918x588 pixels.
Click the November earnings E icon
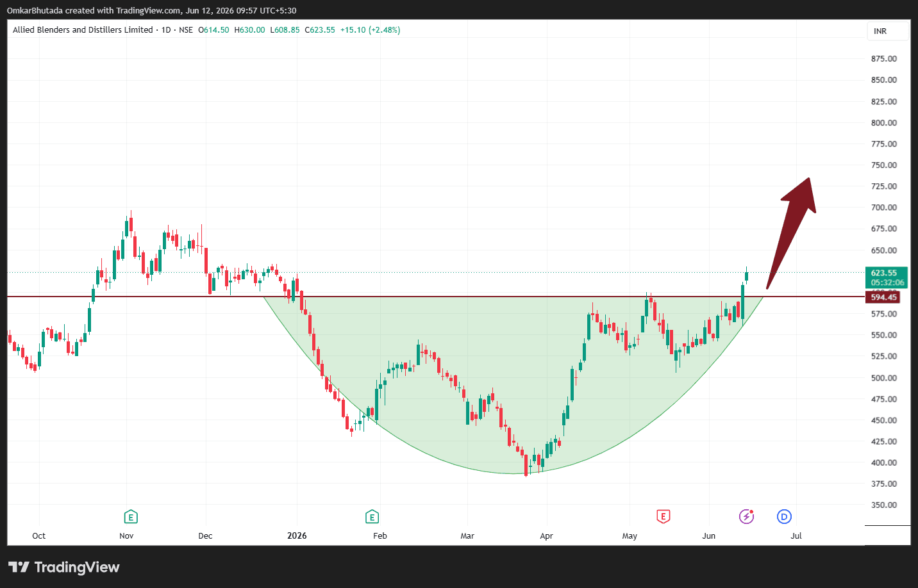pos(131,517)
